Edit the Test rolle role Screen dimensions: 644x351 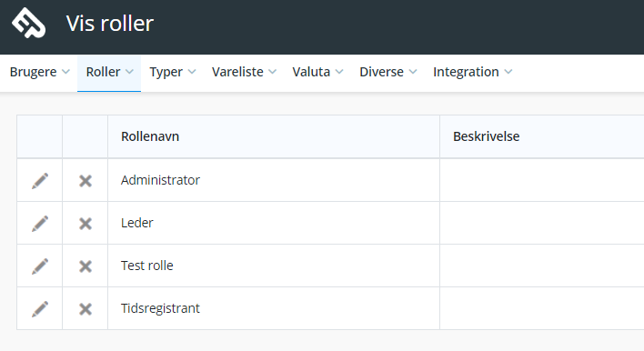click(40, 266)
